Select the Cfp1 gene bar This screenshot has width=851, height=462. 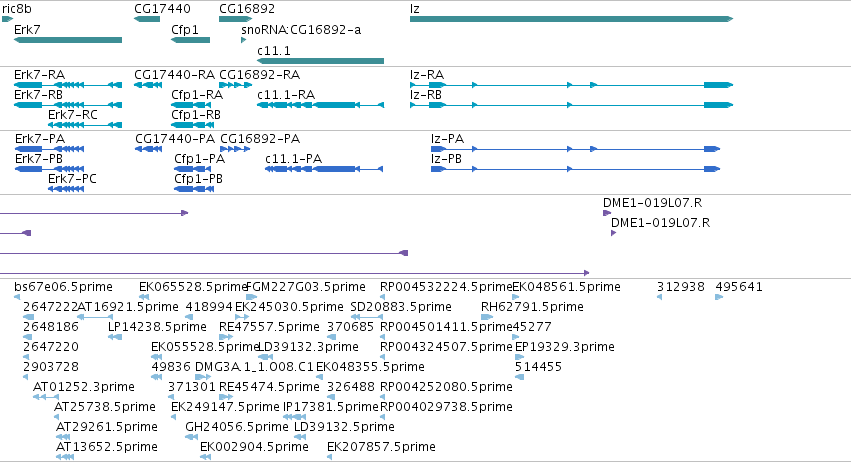click(190, 40)
